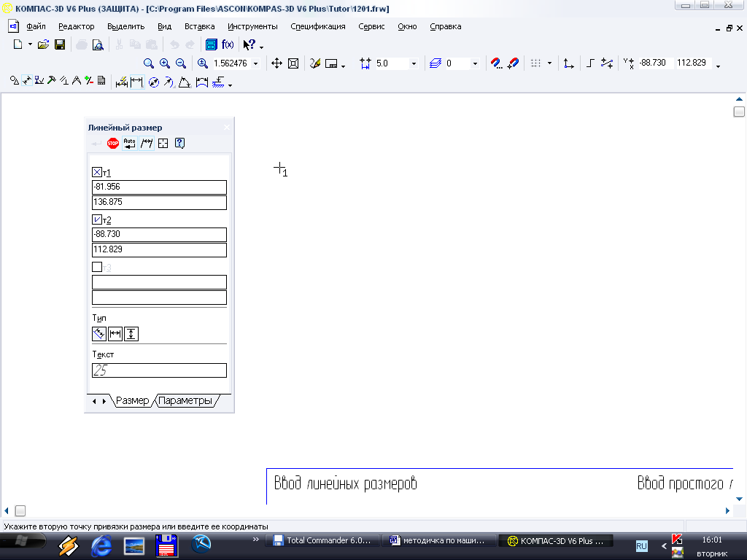Toggle the т2 point checkbox
This screenshot has height=560, width=747.
coord(97,219)
